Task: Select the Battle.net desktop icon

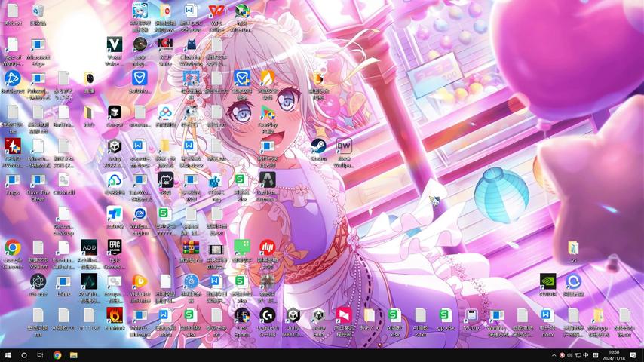Action: click(12, 78)
